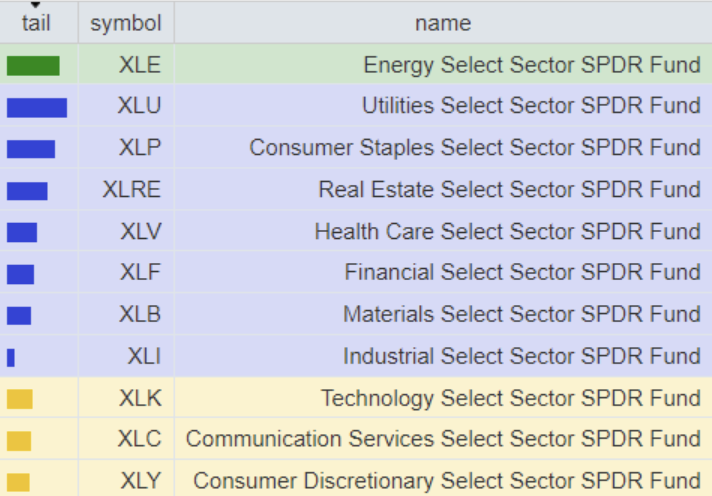Open Consumer Staples Select Sector SPDR Fund
Viewport: 712px width, 496px height.
click(474, 148)
